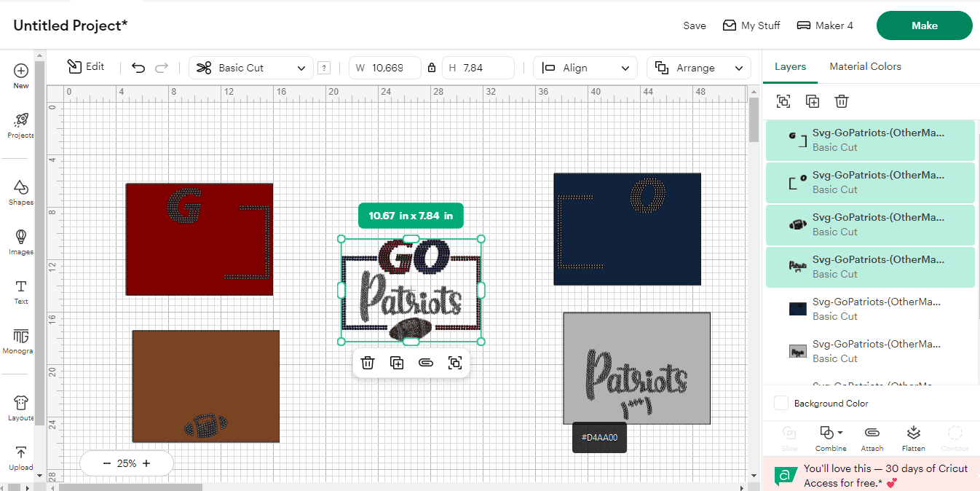Viewport: 980px width, 491px height.
Task: Open the Align dropdown
Action: click(585, 68)
